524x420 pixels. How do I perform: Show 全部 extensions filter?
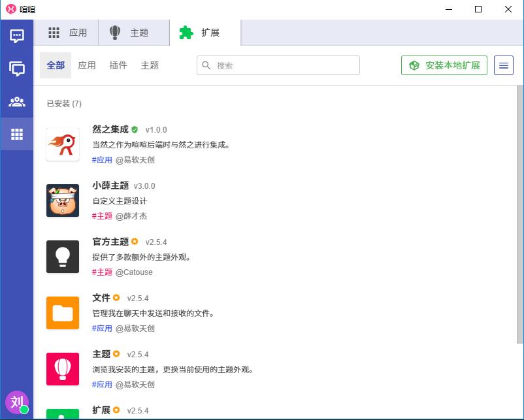(56, 65)
